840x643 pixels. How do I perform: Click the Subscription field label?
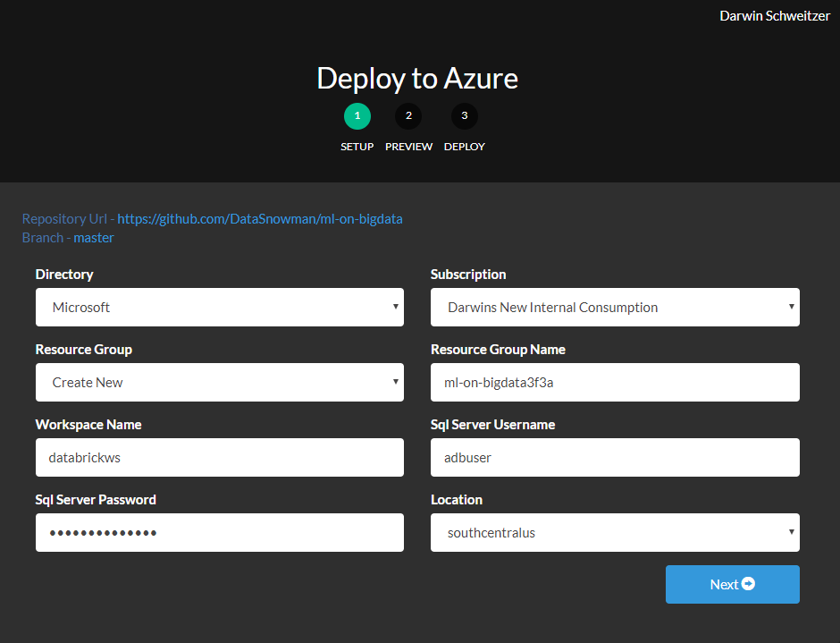click(468, 274)
